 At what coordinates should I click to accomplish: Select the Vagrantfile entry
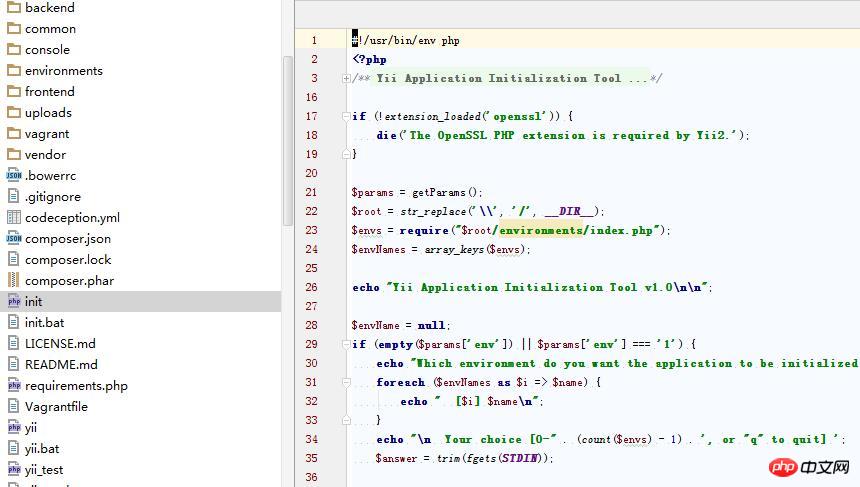click(x=56, y=406)
